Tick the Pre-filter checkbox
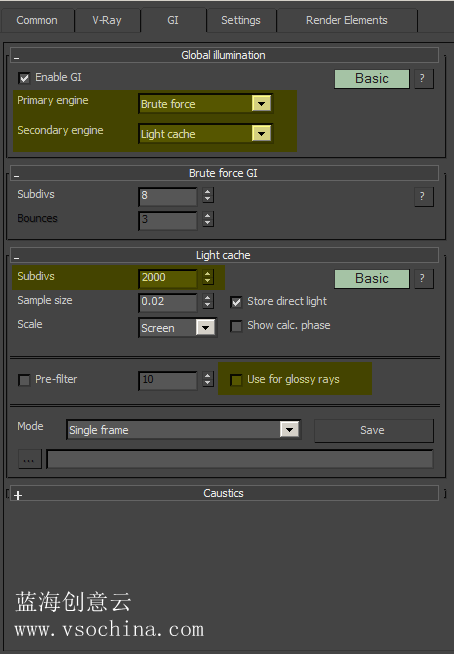This screenshot has width=454, height=654. coord(24,380)
